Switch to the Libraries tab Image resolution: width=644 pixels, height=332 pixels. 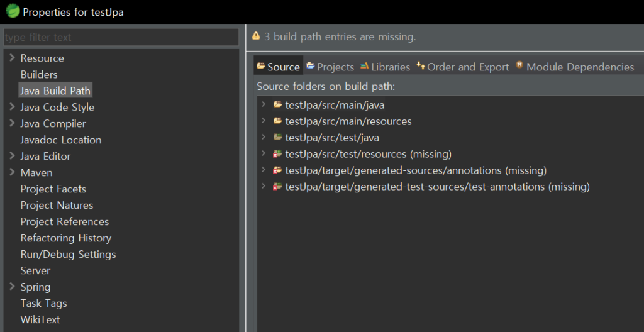[x=385, y=67]
